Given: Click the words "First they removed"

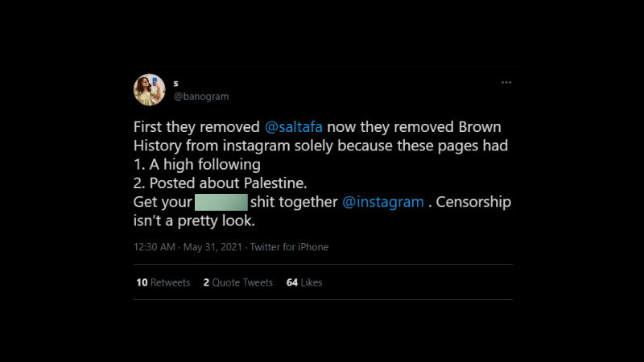Looking at the screenshot, I should (196, 127).
